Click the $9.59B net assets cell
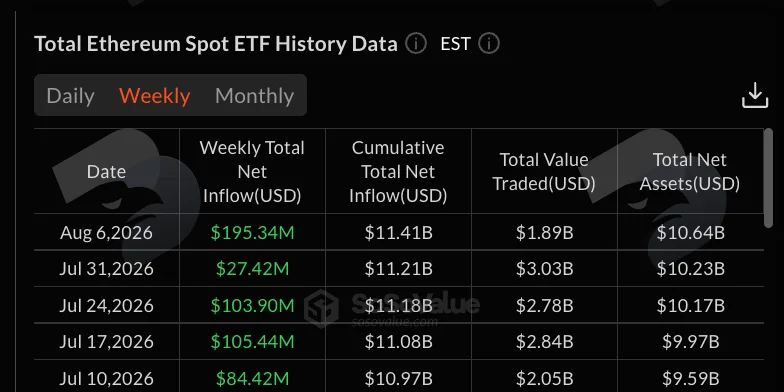This screenshot has height=392, width=784. pos(690,378)
